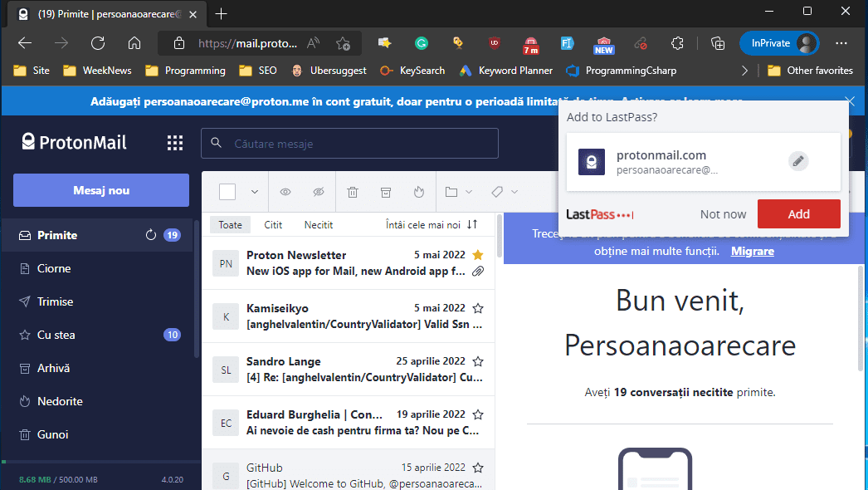Open the Proton Newsletter email
This screenshot has width=868, height=490.
click(x=349, y=263)
